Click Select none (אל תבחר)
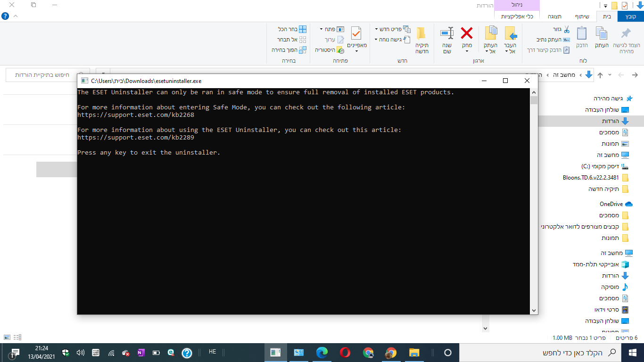This screenshot has width=644, height=362. (x=292, y=40)
